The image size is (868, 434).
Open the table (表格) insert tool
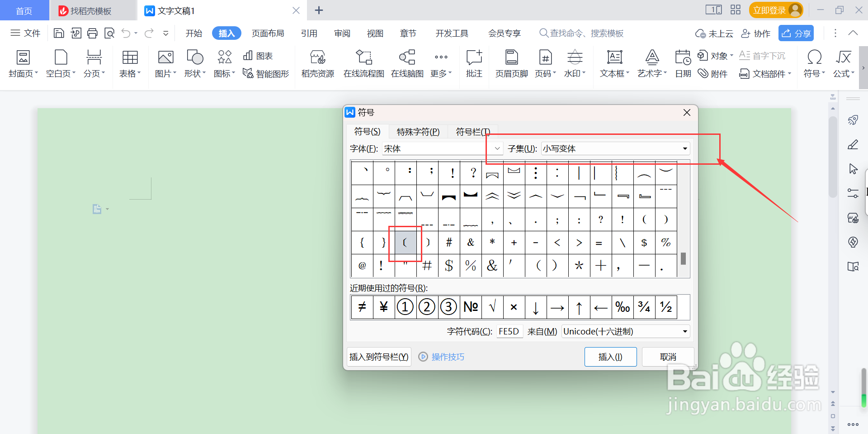click(x=130, y=63)
